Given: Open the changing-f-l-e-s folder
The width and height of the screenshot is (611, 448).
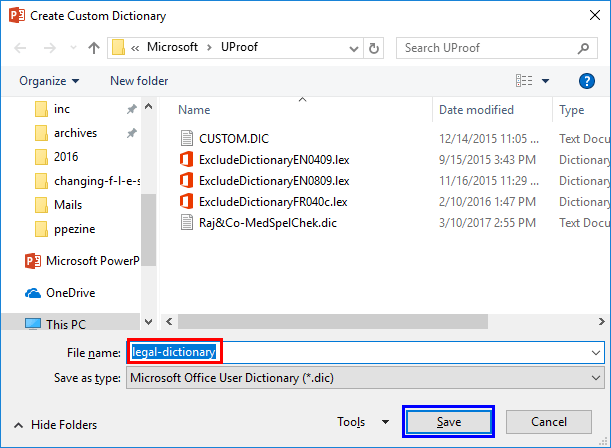Looking at the screenshot, I should click(97, 181).
